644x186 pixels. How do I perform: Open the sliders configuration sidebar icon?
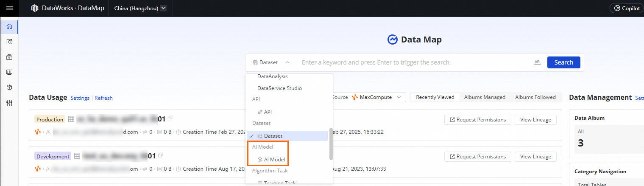pos(9,102)
